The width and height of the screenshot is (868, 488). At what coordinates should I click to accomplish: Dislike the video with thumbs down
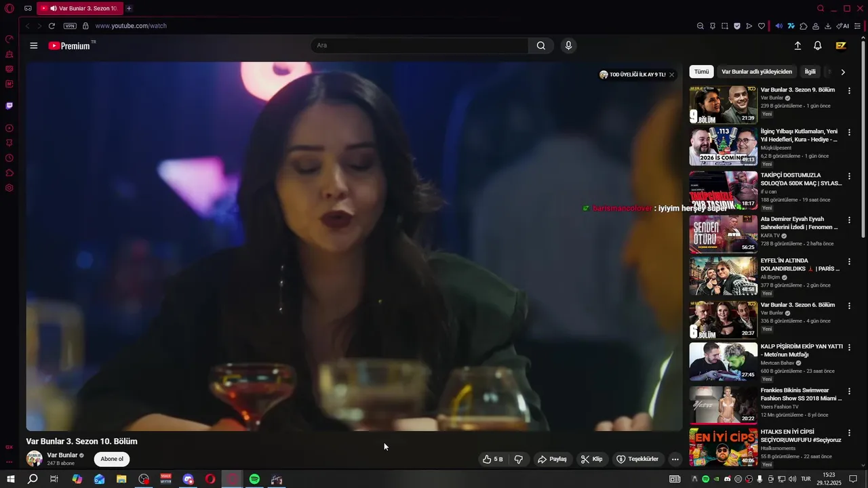pyautogui.click(x=519, y=459)
